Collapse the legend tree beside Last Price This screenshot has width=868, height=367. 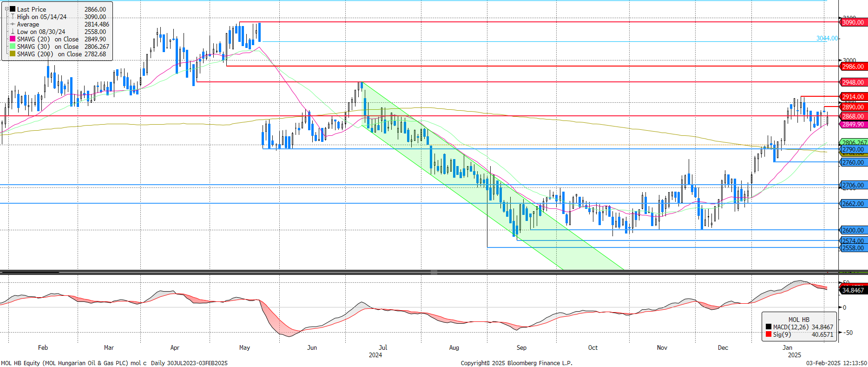(7, 9)
